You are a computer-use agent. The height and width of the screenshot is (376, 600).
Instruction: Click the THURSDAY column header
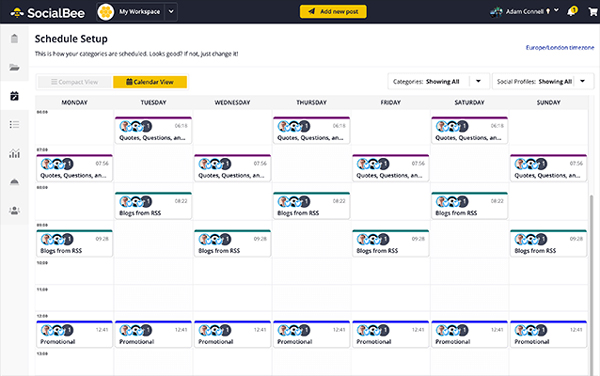pyautogui.click(x=311, y=103)
